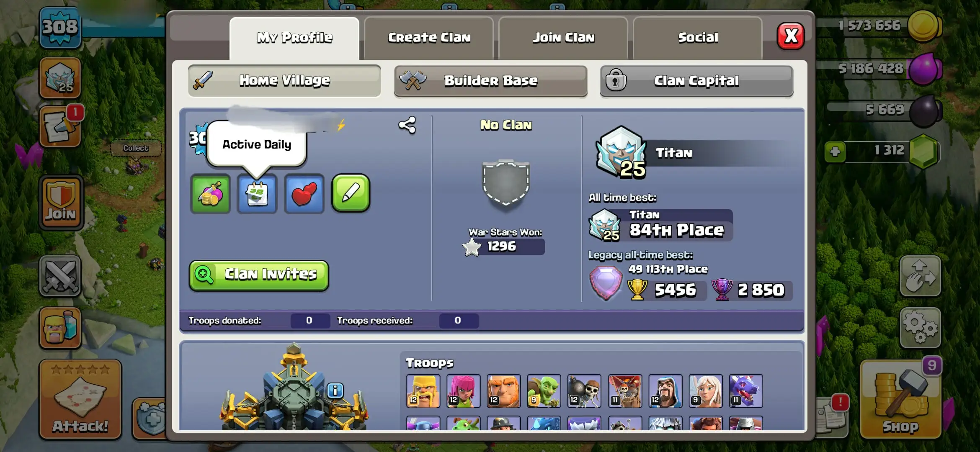Click the locked Clan Capital button
This screenshot has height=452, width=980.
696,81
